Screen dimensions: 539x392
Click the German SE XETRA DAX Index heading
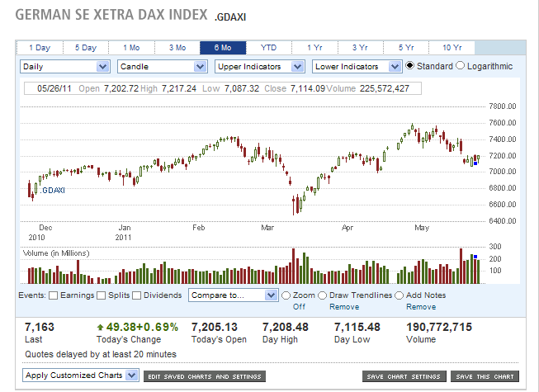(111, 15)
